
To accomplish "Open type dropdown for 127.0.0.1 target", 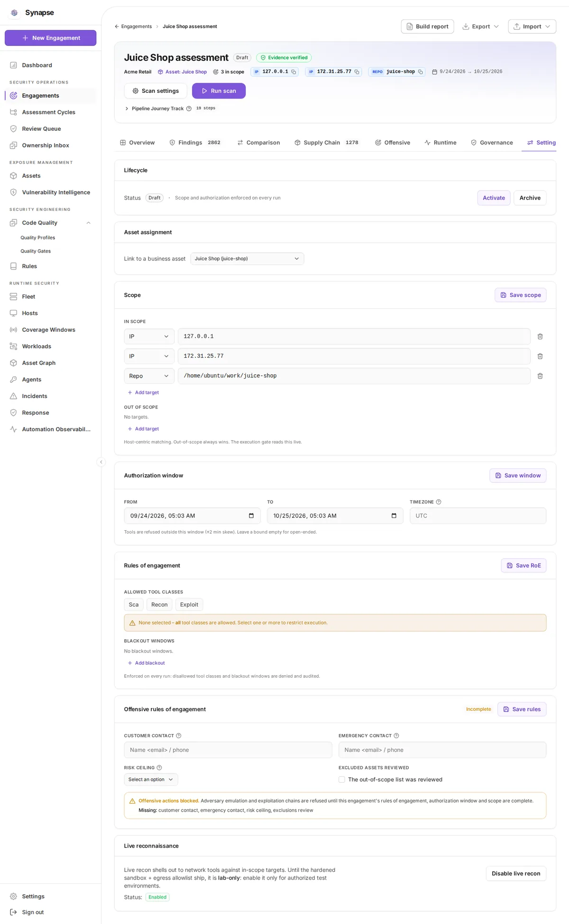I will (x=149, y=336).
